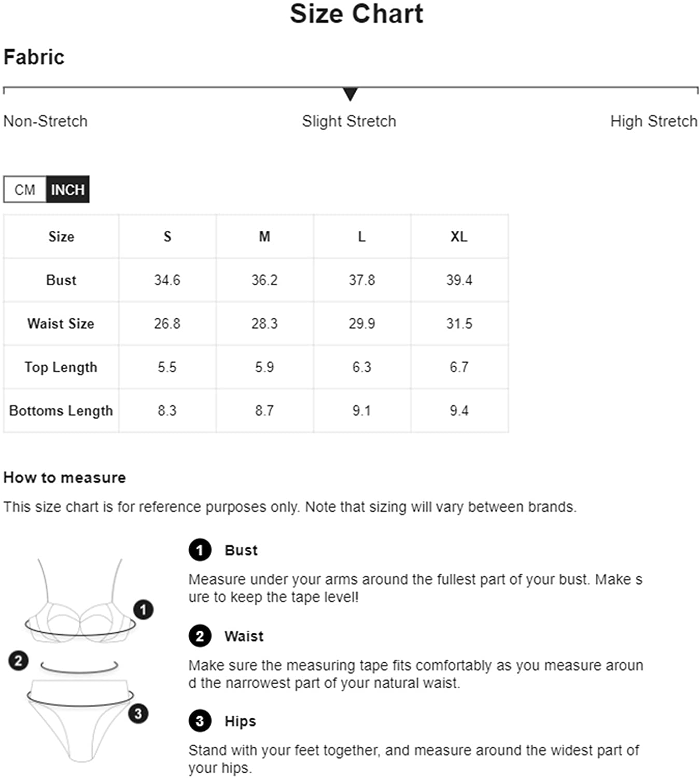Click the 3 marker on bikini bottom diagram
The width and height of the screenshot is (700, 778).
pos(138,714)
